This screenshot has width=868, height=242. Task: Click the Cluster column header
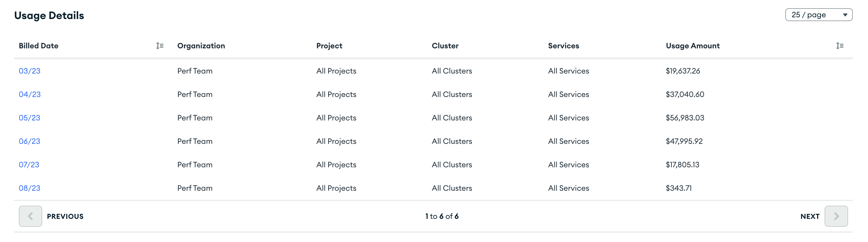[x=445, y=46]
